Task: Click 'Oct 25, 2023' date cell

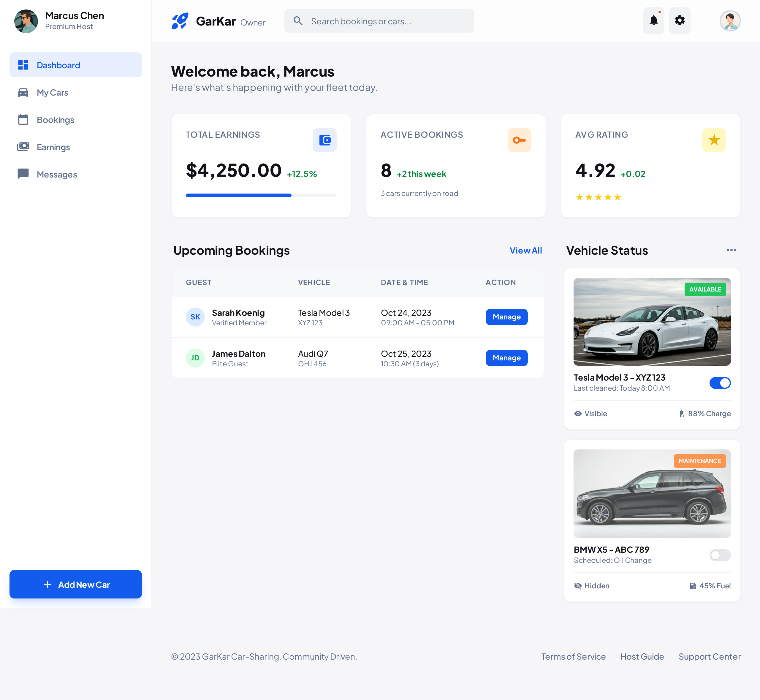Action: tap(406, 354)
